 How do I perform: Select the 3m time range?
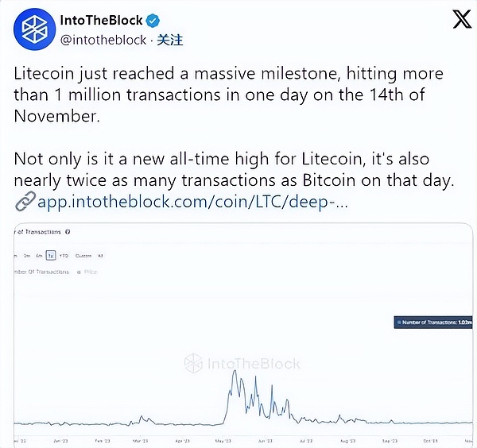coord(26,256)
